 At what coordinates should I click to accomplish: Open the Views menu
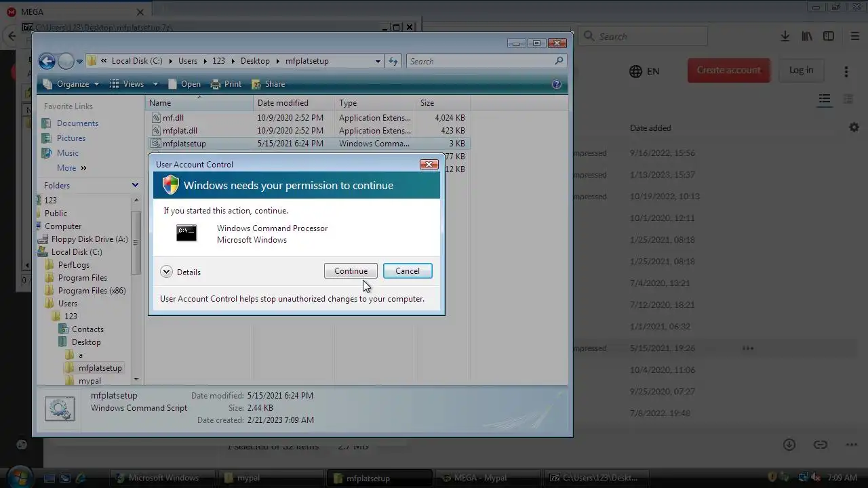(x=127, y=84)
